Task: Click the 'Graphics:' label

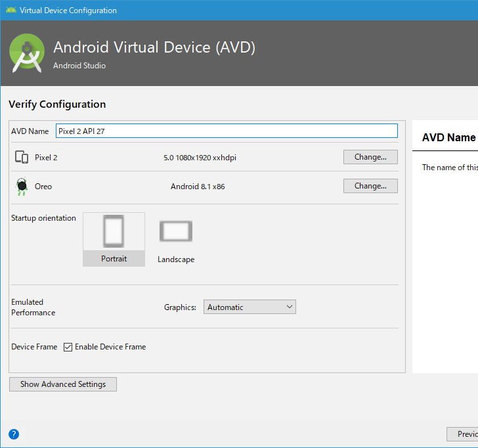Action: 180,307
